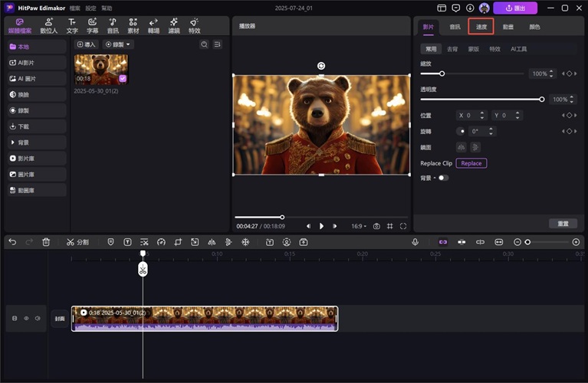Click the 縮放 scale slider
This screenshot has width=588, height=383.
[471, 74]
